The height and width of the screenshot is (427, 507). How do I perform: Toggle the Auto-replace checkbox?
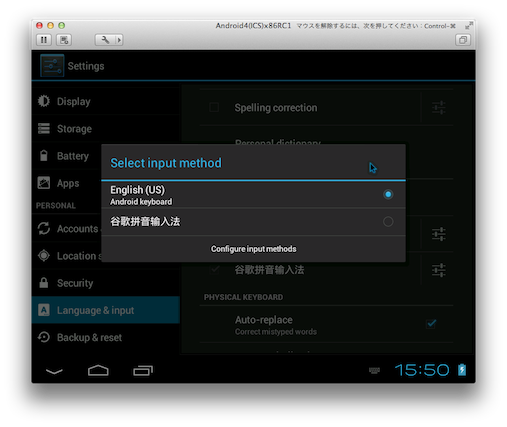coord(431,323)
